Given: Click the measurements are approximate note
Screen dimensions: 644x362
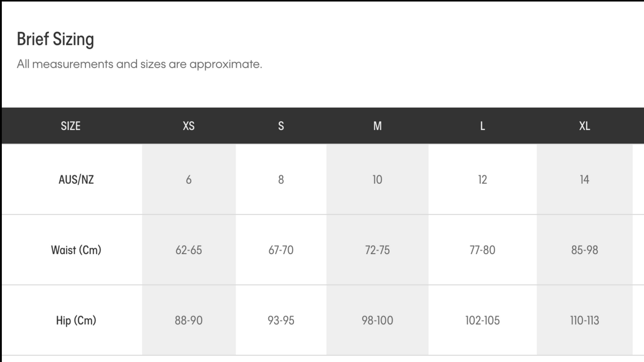Looking at the screenshot, I should pos(139,64).
